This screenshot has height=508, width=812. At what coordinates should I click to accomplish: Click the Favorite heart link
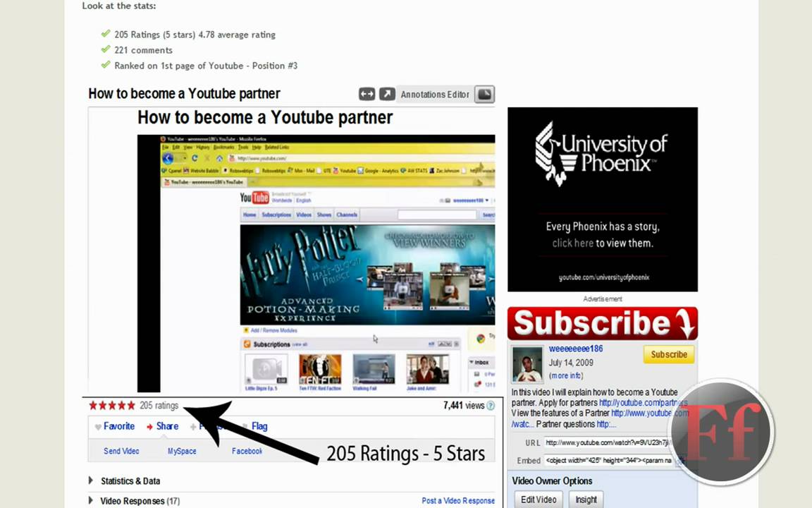click(x=114, y=426)
